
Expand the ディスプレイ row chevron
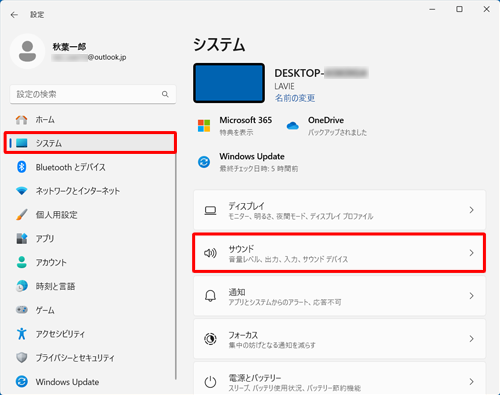pyautogui.click(x=471, y=210)
